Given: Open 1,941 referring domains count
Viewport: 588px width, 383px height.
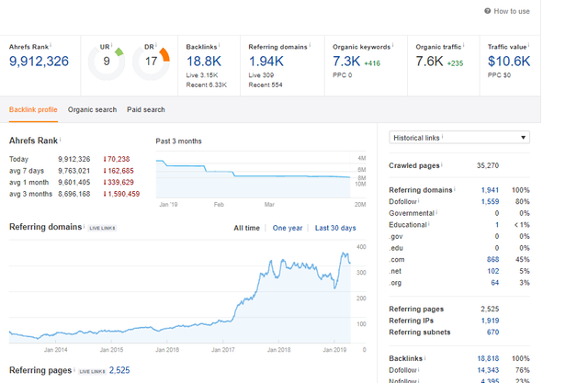Looking at the screenshot, I should click(490, 190).
